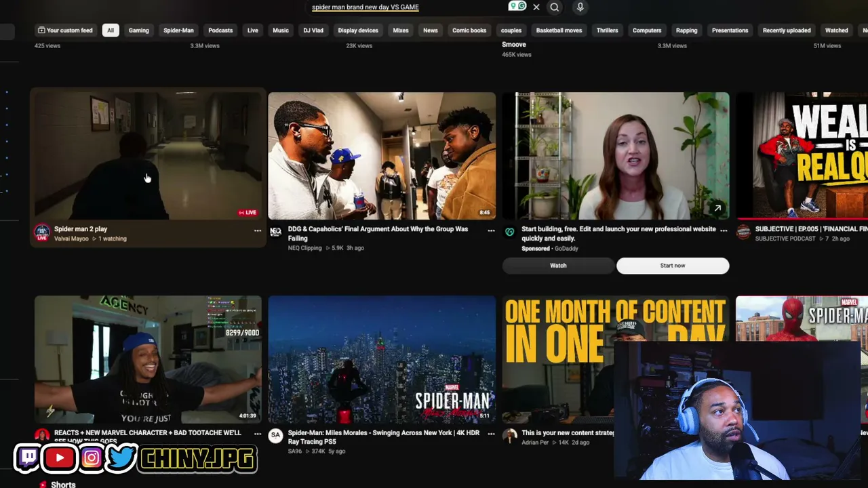Play the dark hallway live stream thumbnail
Screen dimensions: 868x488
click(148, 156)
